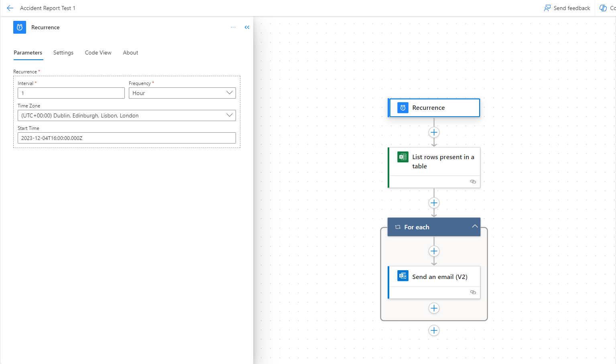The width and height of the screenshot is (616, 364).
Task: Go to the About tab
Action: 130,53
